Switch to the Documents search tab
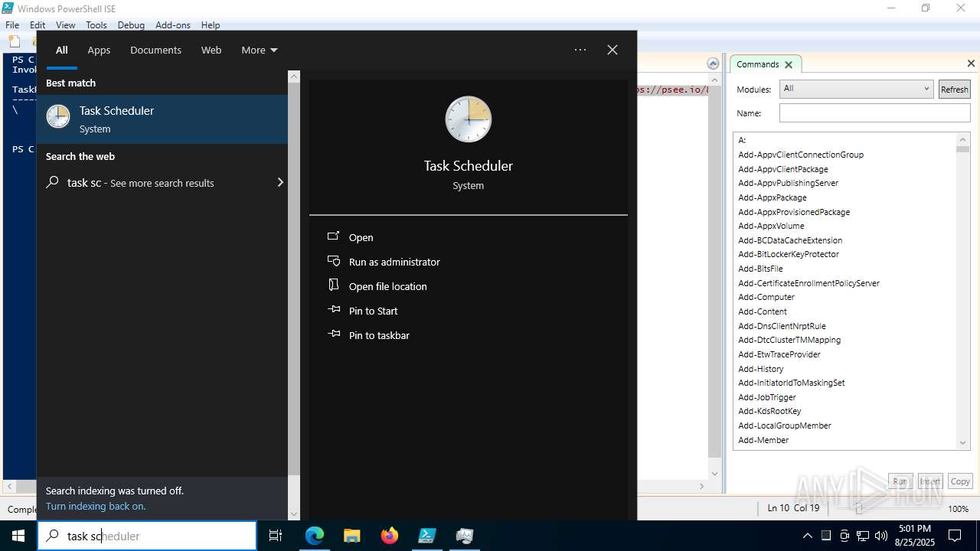 click(155, 50)
